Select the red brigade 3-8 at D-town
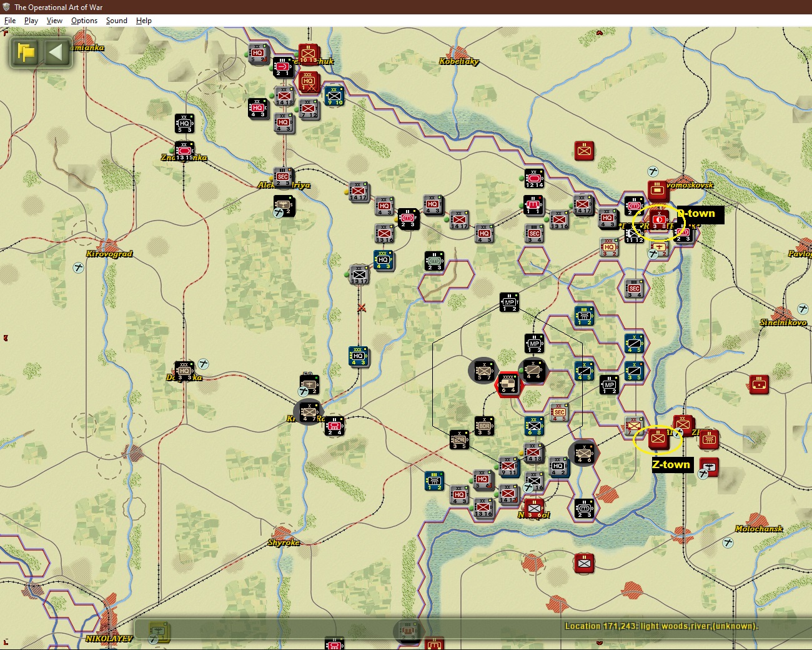This screenshot has height=650, width=812. pyautogui.click(x=660, y=219)
